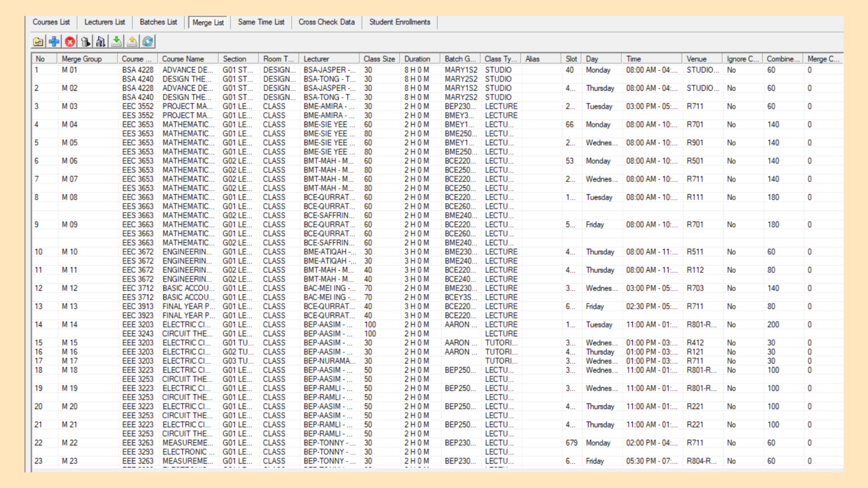Sort by the Lecturer column header
Viewport: 868px width, 488px height.
point(330,59)
